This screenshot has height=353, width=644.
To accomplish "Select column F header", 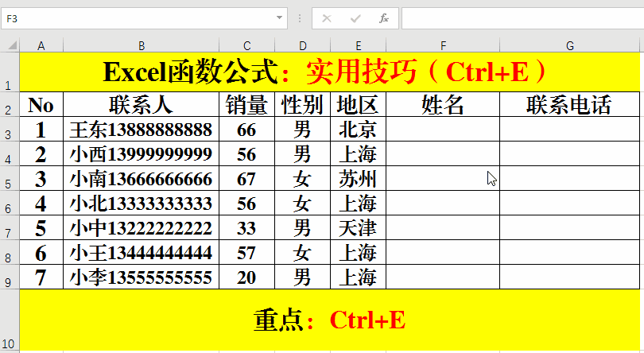I will [443, 45].
